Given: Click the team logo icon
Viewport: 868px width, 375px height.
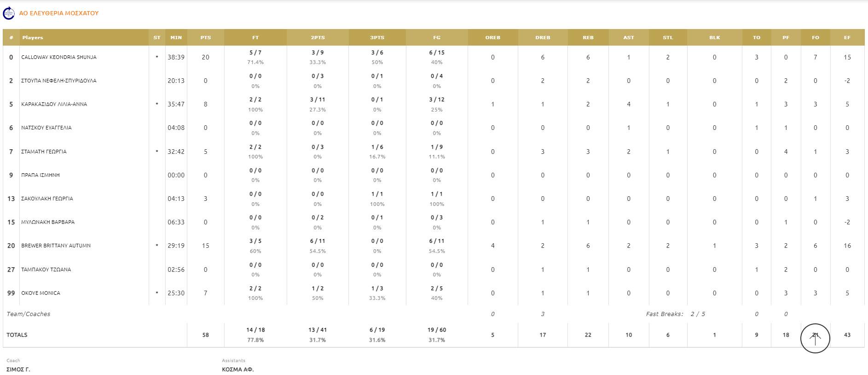Looking at the screenshot, I should (x=9, y=13).
